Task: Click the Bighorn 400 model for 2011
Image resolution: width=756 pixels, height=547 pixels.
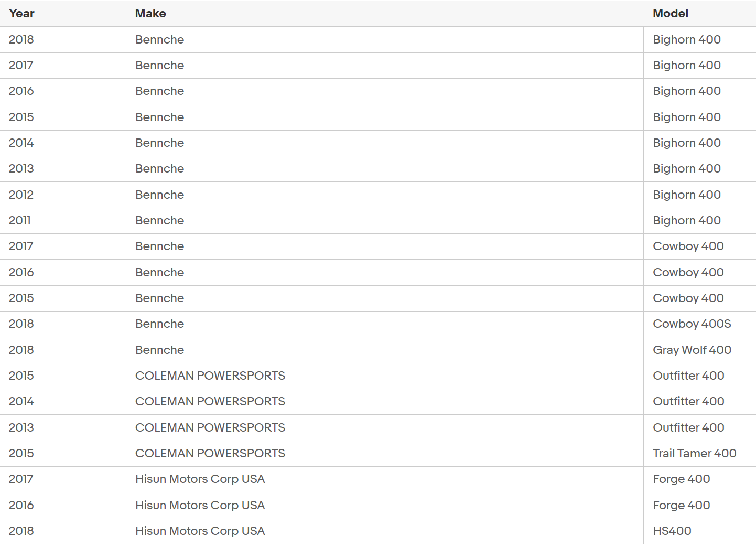Action: click(687, 220)
